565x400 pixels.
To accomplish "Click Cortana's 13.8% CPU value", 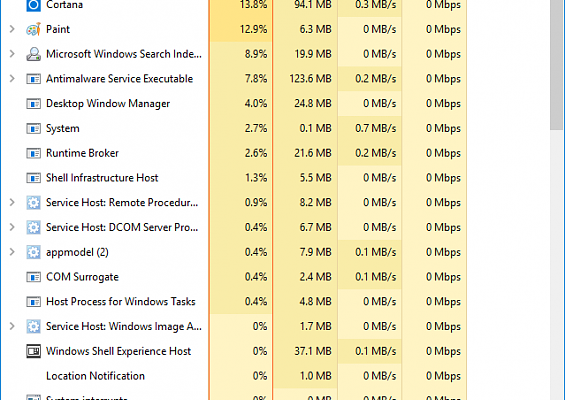I will pos(253,5).
